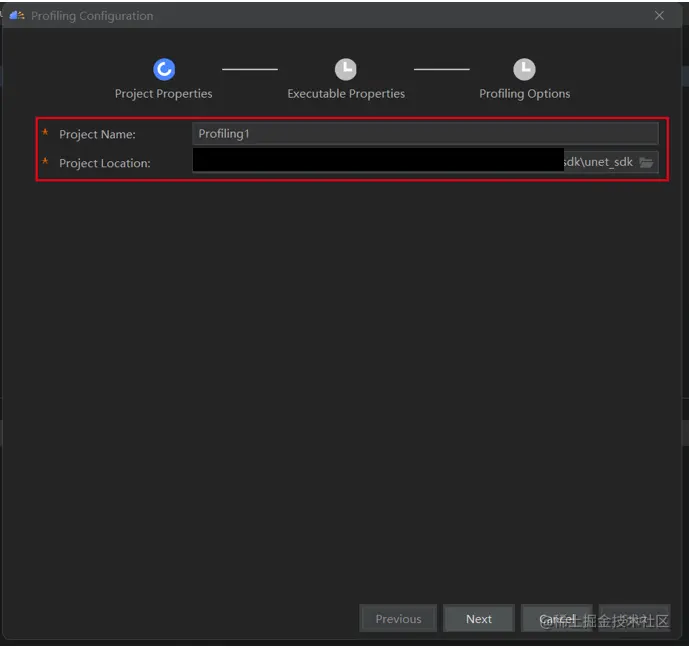The height and width of the screenshot is (649, 689).
Task: Open the folder browse icon for Project Location
Action: click(646, 163)
